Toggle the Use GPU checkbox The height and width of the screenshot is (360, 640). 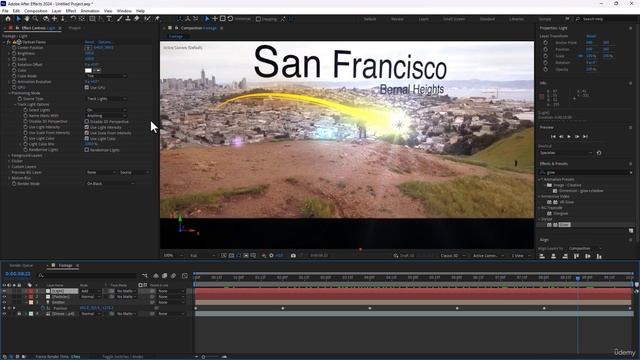87,87
